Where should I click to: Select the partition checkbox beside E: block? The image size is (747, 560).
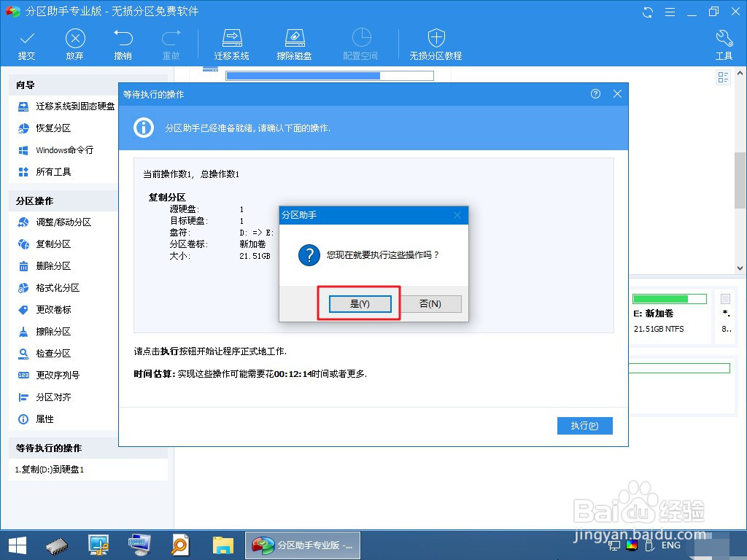(725, 298)
